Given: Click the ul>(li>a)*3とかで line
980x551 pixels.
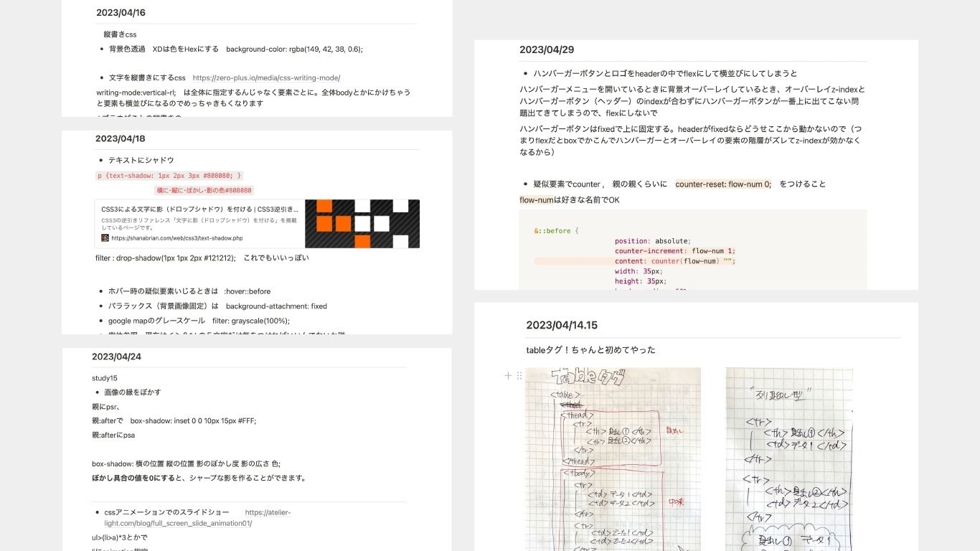Looking at the screenshot, I should [x=119, y=537].
